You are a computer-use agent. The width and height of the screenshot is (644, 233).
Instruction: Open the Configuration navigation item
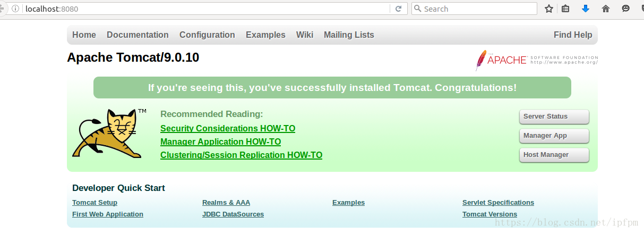coord(207,35)
